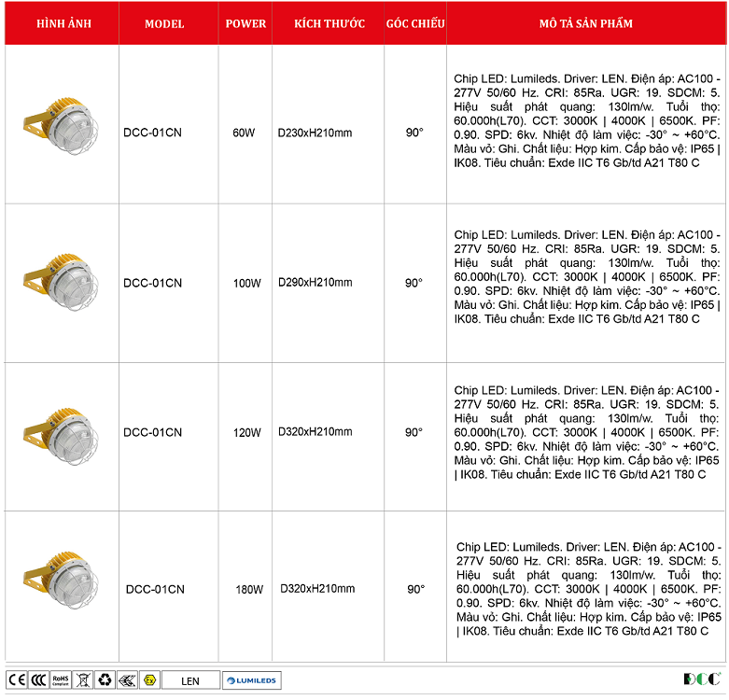Click the recycling symbol icon
The width and height of the screenshot is (729, 700).
[104, 679]
